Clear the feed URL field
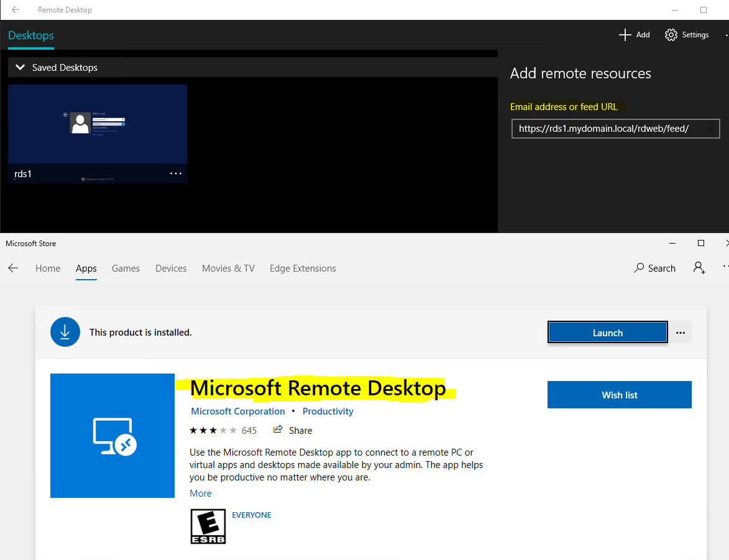The width and height of the screenshot is (729, 560). (710, 129)
